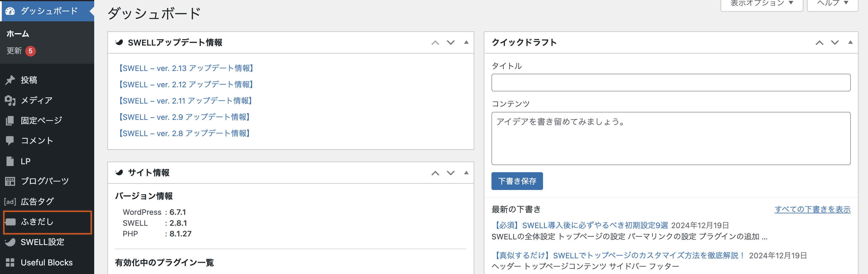Collapse the サイト情報 panel
This screenshot has width=868, height=274.
pos(466,173)
